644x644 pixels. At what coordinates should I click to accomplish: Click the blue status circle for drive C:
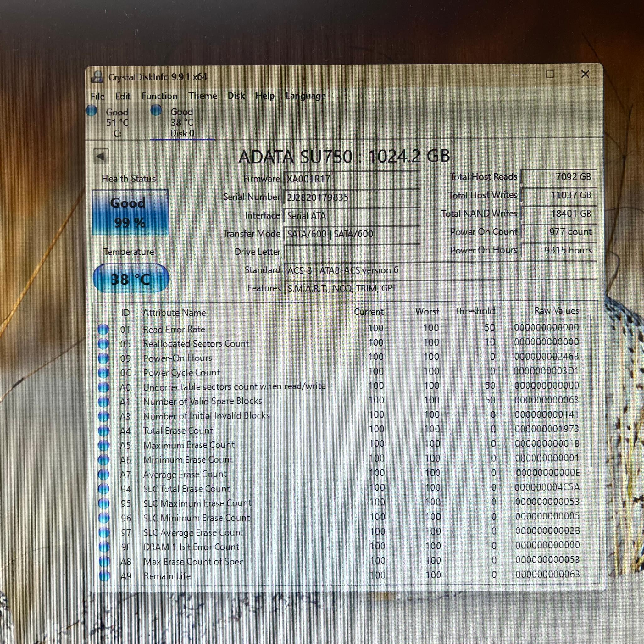(91, 110)
